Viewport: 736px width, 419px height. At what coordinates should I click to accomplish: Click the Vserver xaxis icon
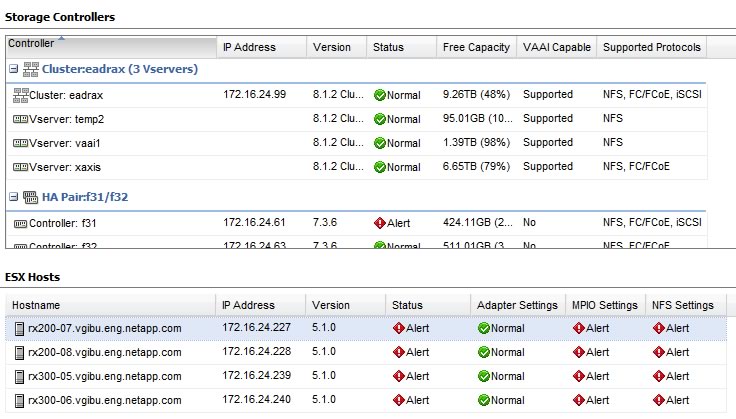tap(20, 167)
